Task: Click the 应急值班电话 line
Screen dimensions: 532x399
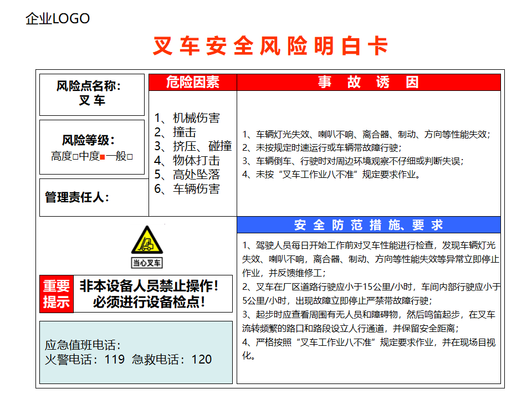Action: click(x=83, y=345)
